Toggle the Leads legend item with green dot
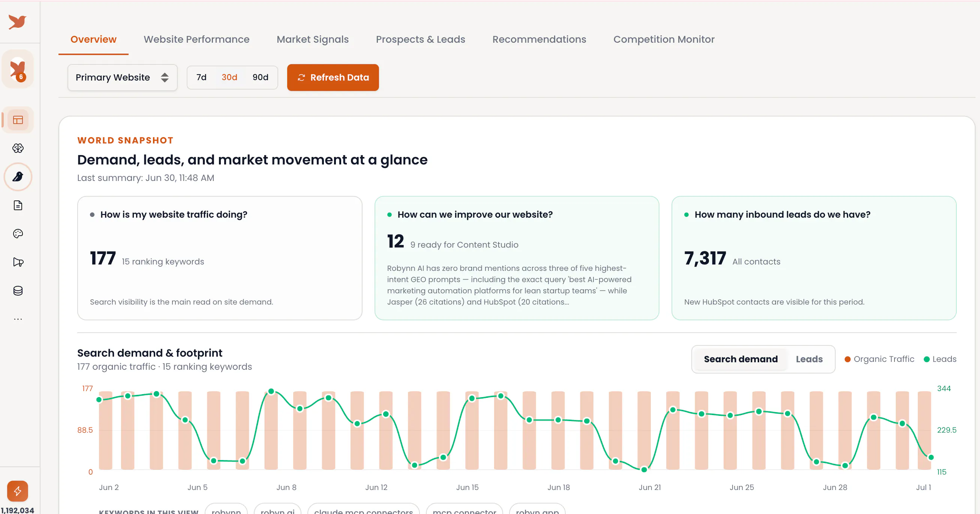The image size is (980, 514). click(x=940, y=359)
